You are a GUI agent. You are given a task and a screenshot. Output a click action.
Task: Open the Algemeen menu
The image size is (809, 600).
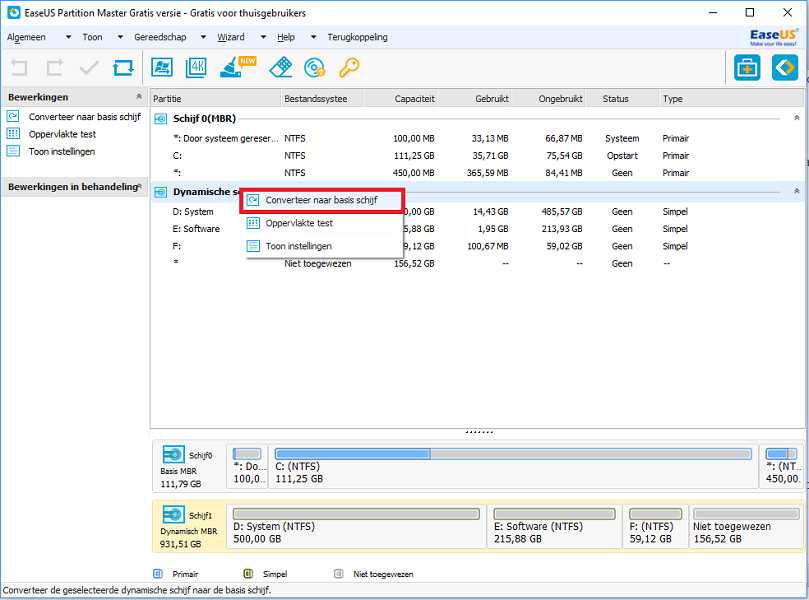(x=26, y=37)
